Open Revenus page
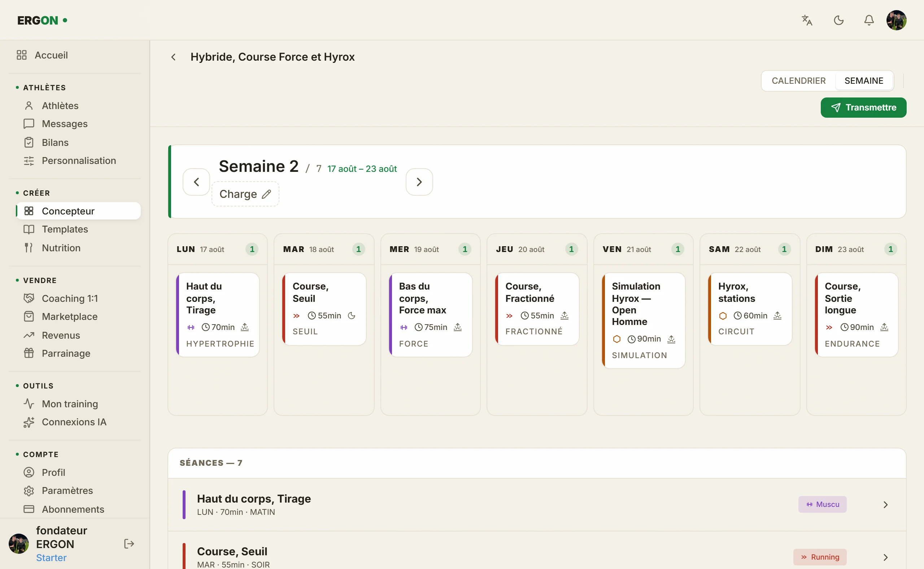This screenshot has width=924, height=569. pos(78,335)
